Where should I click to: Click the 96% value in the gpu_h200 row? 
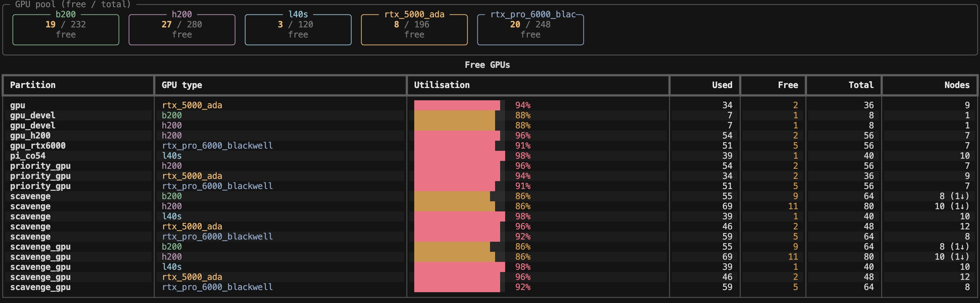pos(523,136)
